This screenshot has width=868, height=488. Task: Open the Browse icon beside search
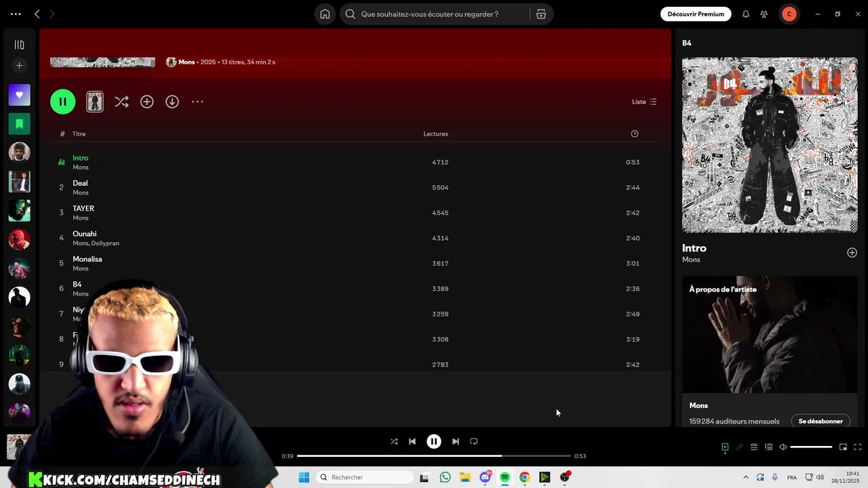pyautogui.click(x=541, y=14)
